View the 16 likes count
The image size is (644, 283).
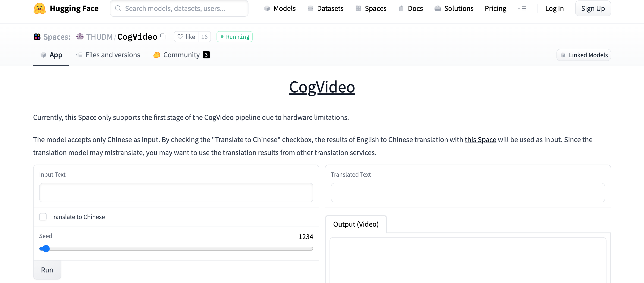[x=204, y=37]
